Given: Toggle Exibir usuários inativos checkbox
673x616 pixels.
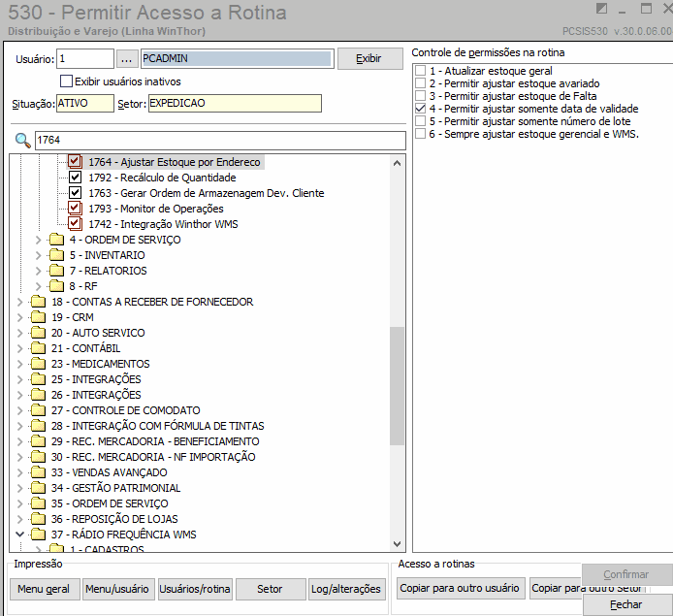Looking at the screenshot, I should (x=66, y=81).
